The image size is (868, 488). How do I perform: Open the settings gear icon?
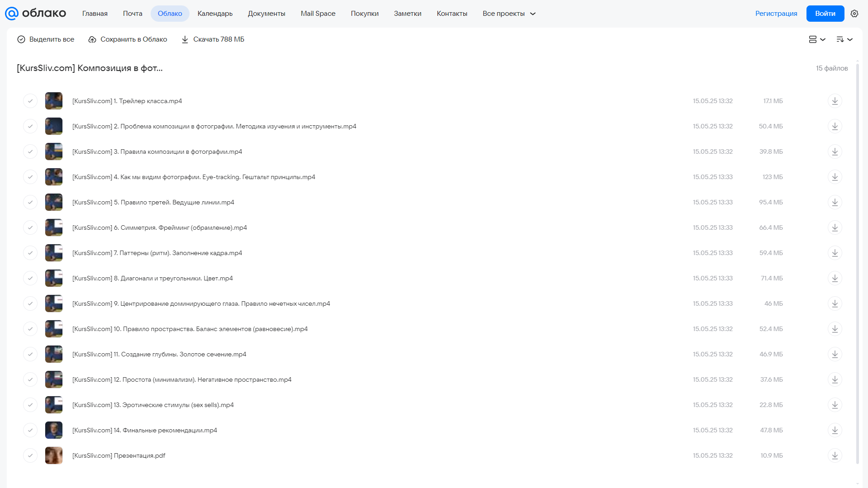[x=854, y=14]
